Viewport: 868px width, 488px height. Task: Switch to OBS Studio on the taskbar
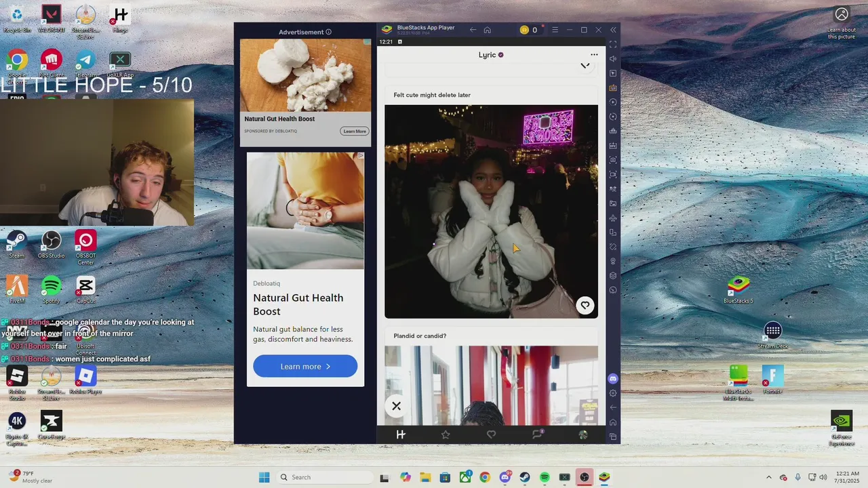click(x=585, y=477)
